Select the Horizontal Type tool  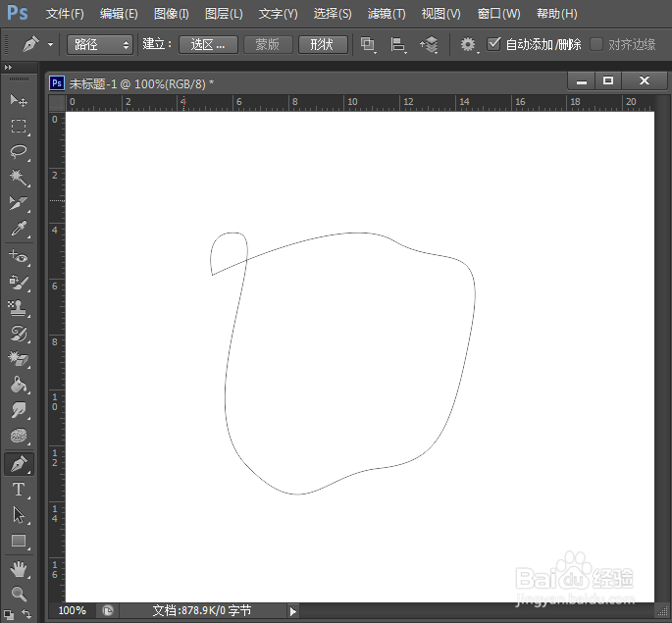(x=19, y=490)
